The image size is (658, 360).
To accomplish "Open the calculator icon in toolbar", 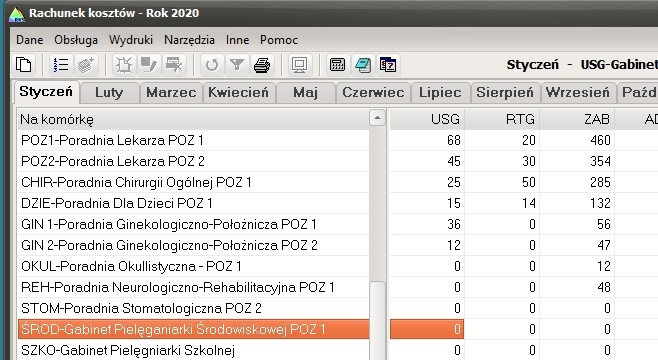I will 337,65.
